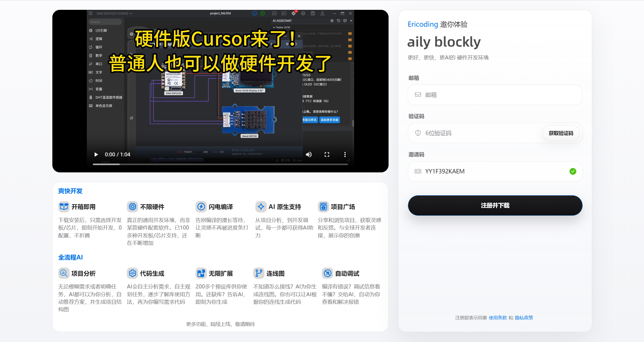Click the 无限扩展 puzzle icon
This screenshot has height=342, width=644.
pyautogui.click(x=201, y=273)
